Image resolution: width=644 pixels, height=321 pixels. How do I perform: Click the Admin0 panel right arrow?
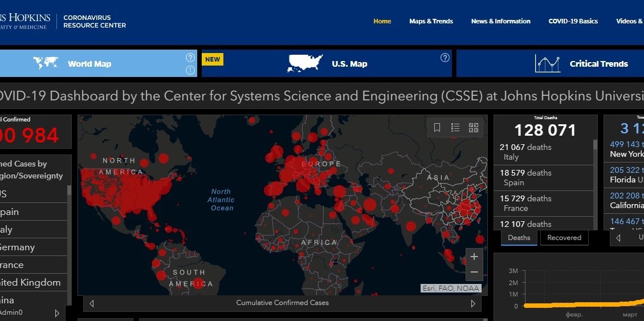point(57,313)
